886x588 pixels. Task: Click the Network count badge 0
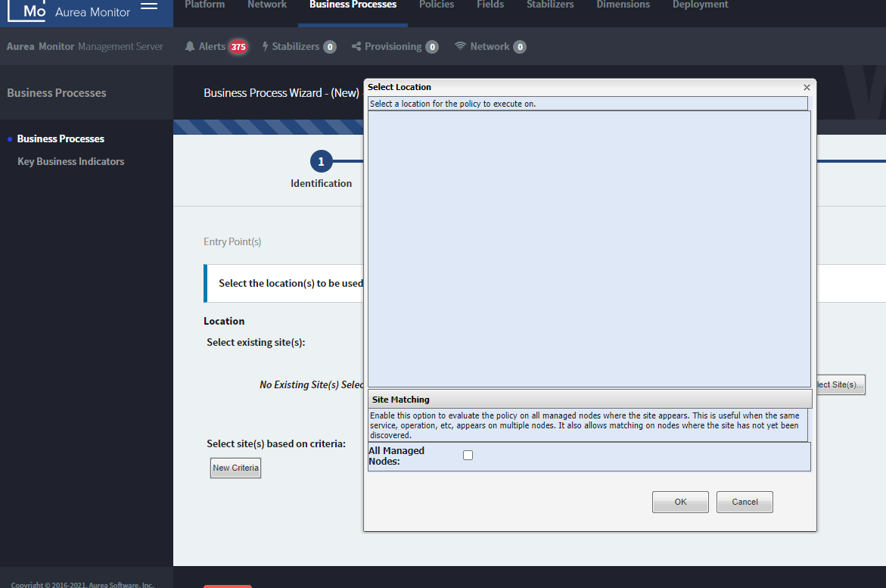point(520,47)
